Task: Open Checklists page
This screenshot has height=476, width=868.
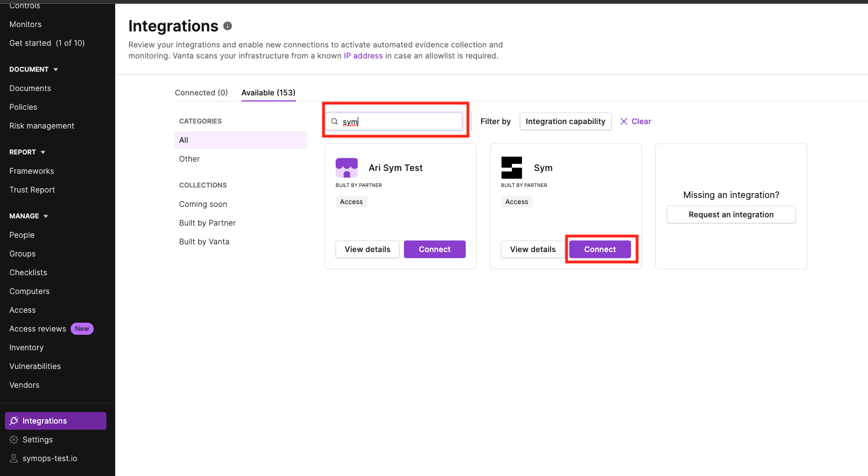Action: tap(28, 272)
